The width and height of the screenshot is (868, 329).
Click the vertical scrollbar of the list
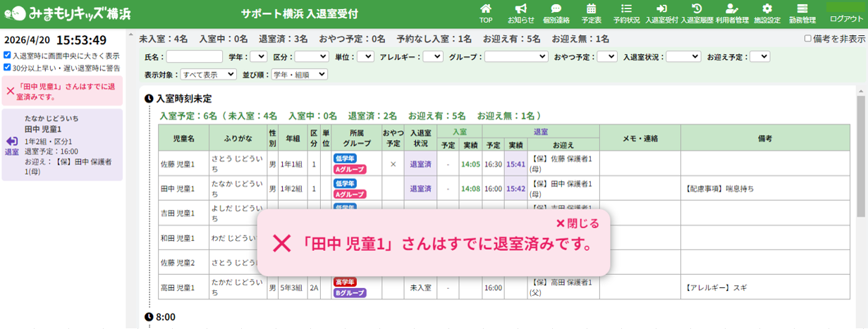click(x=861, y=155)
